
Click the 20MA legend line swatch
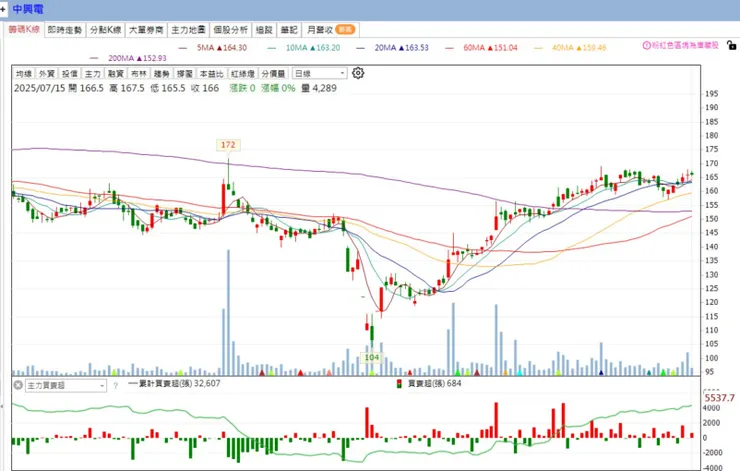coord(361,48)
